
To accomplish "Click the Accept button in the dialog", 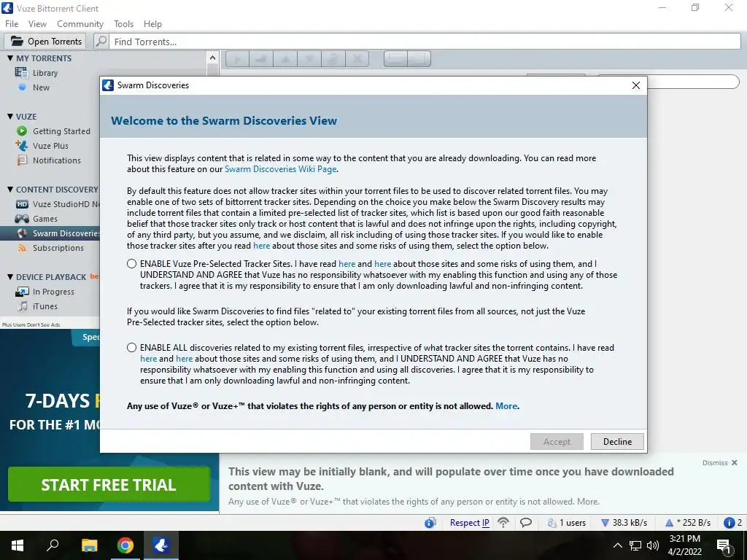I will [x=557, y=441].
